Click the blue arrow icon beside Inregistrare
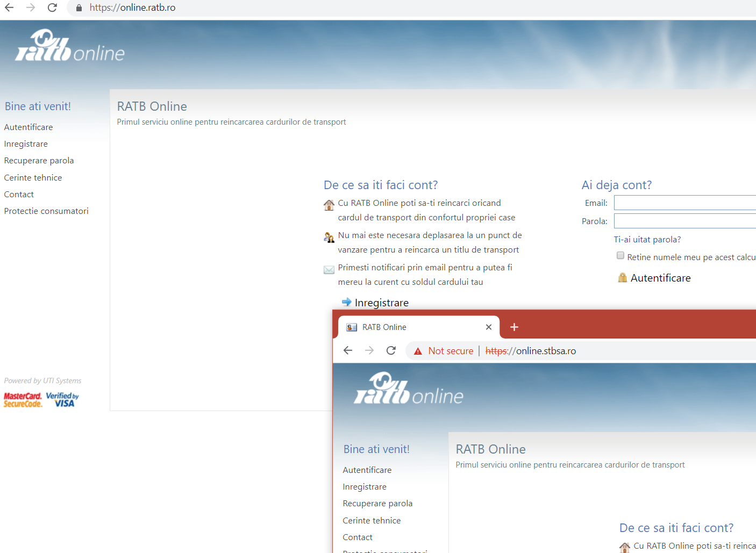This screenshot has height=553, width=756. [347, 302]
